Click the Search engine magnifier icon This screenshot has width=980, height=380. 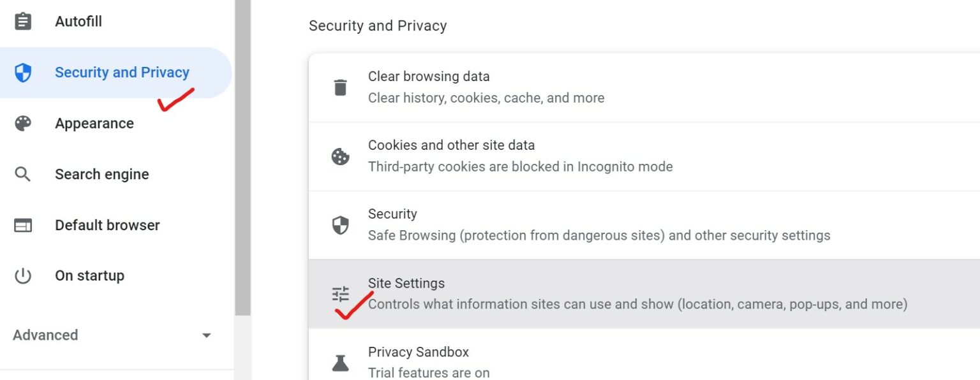[x=22, y=173]
